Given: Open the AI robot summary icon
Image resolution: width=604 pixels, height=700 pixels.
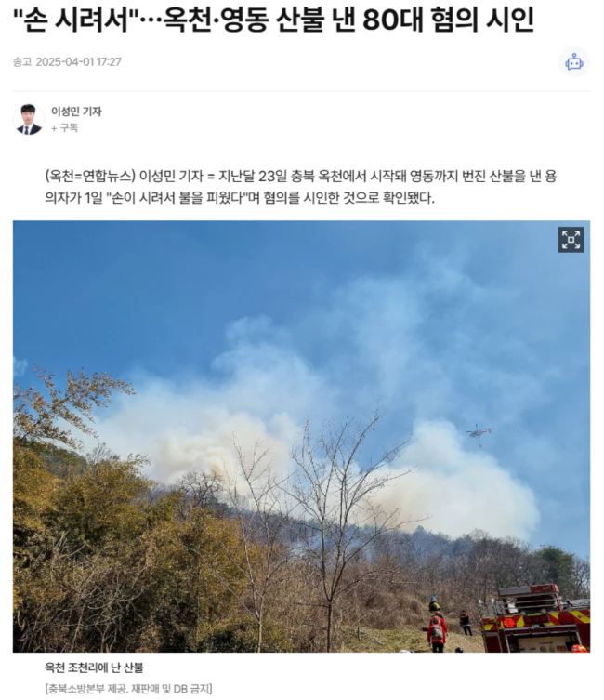Looking at the screenshot, I should click(x=574, y=62).
